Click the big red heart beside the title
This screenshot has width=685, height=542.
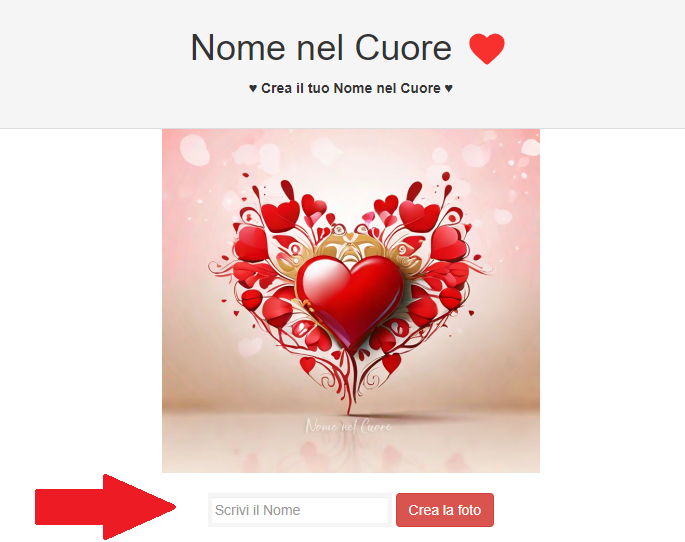coord(487,48)
